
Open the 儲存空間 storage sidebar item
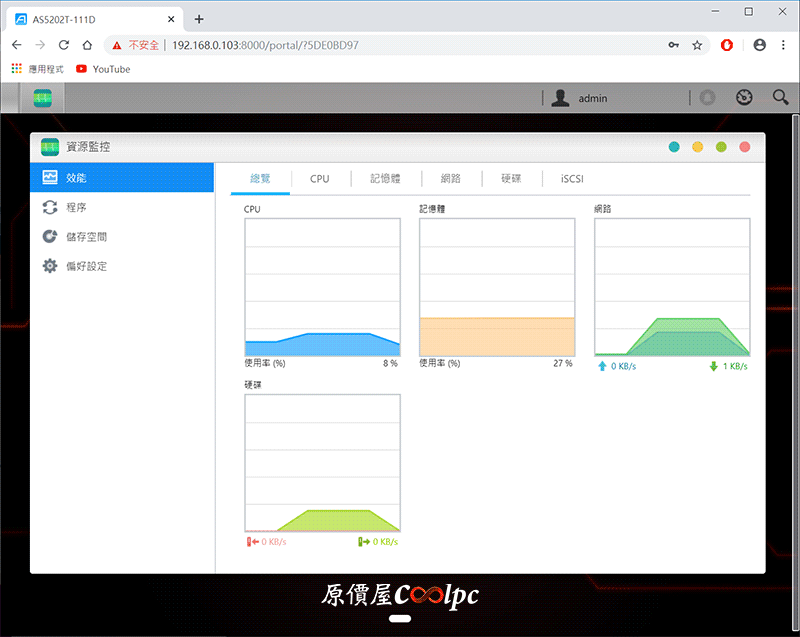coord(122,237)
